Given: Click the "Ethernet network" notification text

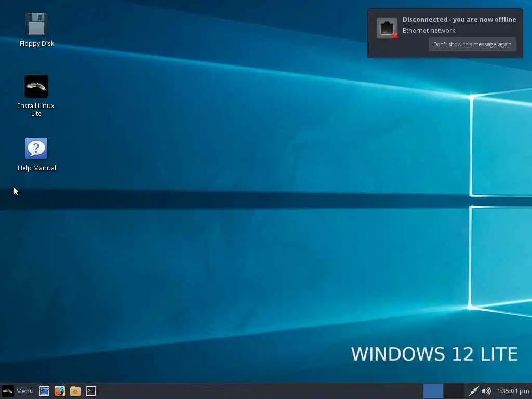Looking at the screenshot, I should pos(429,31).
